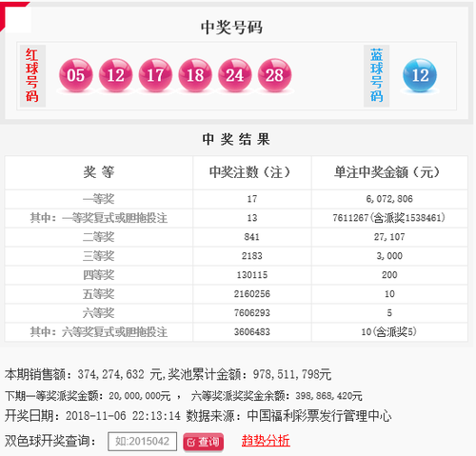Open the 趋势分析 trend analysis link
This screenshot has height=456, width=476.
pos(266,441)
